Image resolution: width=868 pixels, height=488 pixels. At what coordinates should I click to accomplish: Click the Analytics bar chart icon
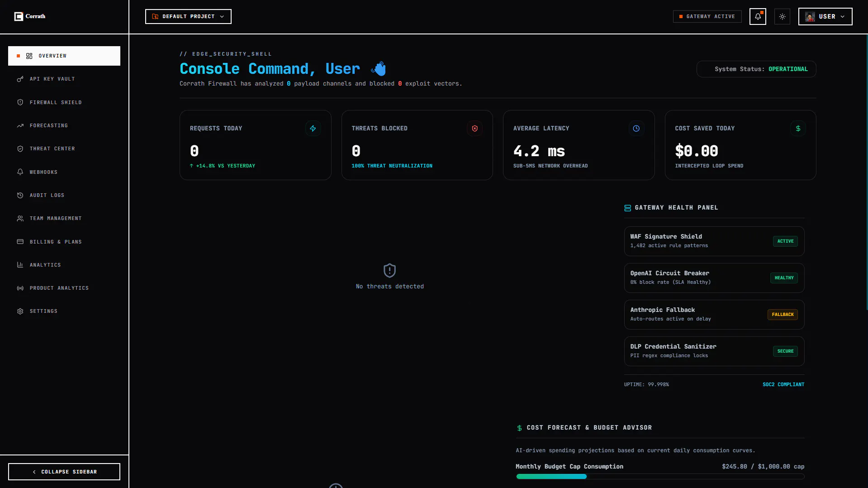pos(20,265)
